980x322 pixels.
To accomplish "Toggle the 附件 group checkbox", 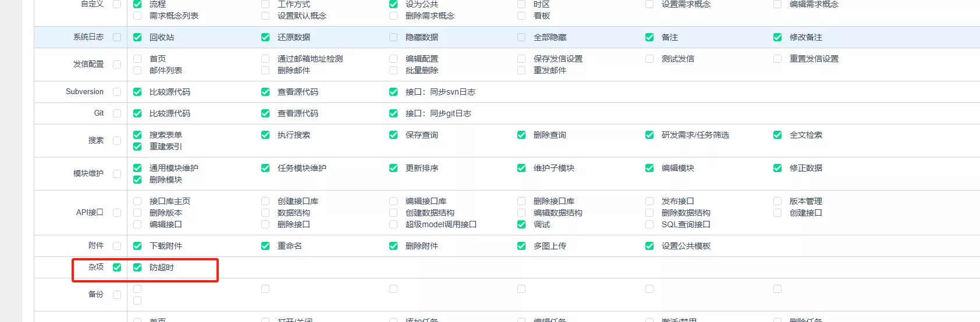I will click(117, 246).
